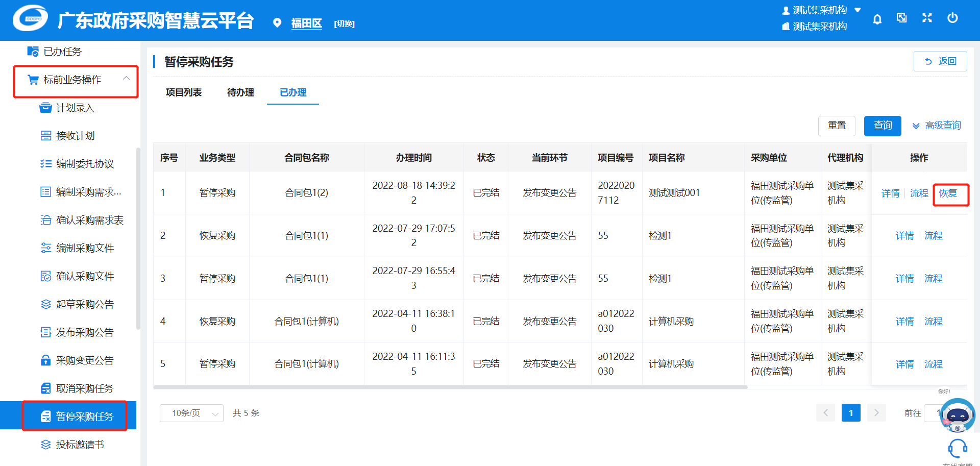Click the power logout icon
Viewport: 980px width, 466px height.
tap(952, 18)
